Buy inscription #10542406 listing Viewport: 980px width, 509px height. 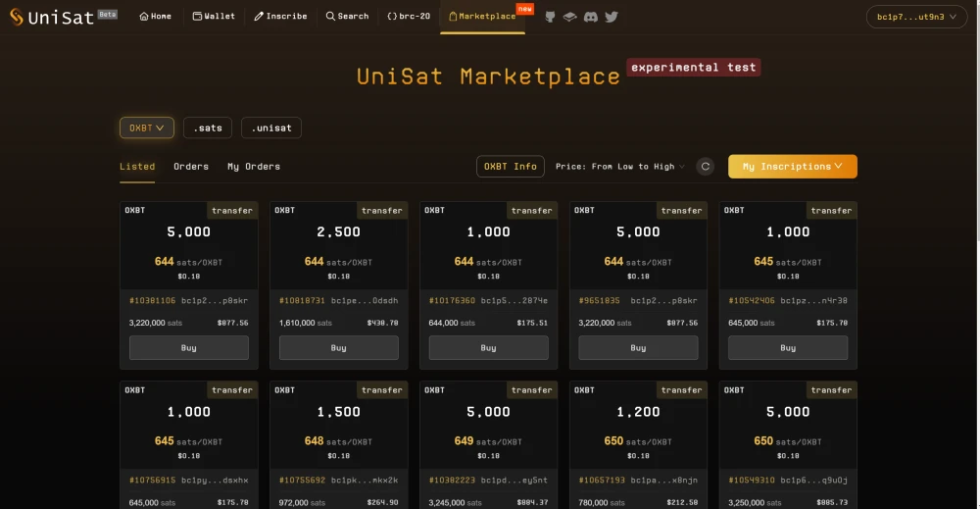click(x=788, y=348)
